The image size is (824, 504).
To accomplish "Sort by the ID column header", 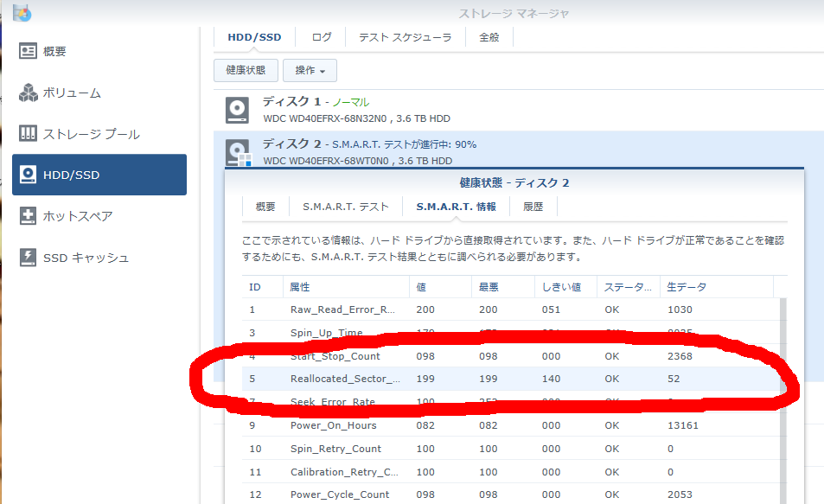I will [262, 287].
